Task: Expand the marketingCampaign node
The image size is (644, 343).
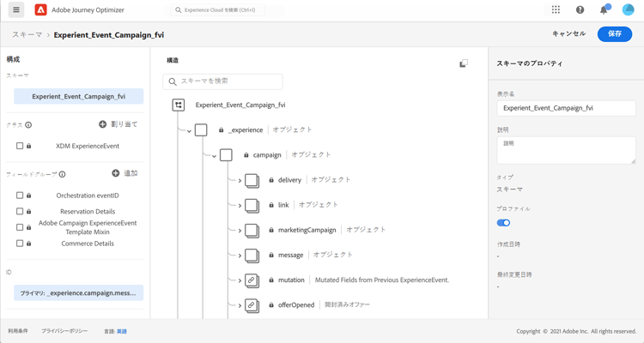Action: 240,231
